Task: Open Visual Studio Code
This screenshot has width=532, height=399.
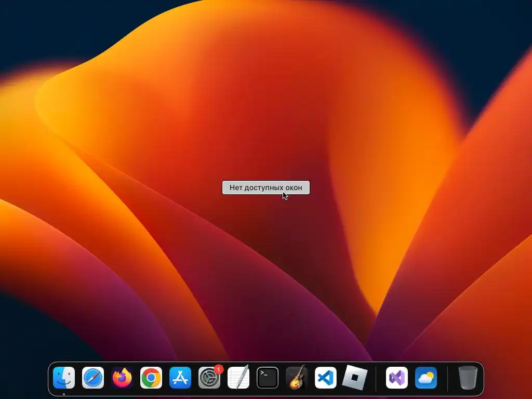Action: coord(326,378)
